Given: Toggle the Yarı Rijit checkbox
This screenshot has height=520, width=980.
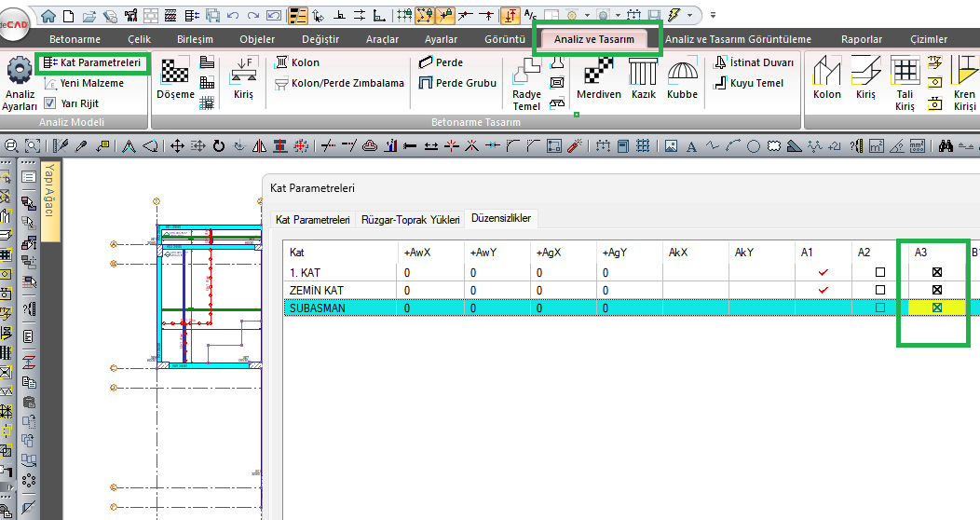Looking at the screenshot, I should click(x=50, y=103).
